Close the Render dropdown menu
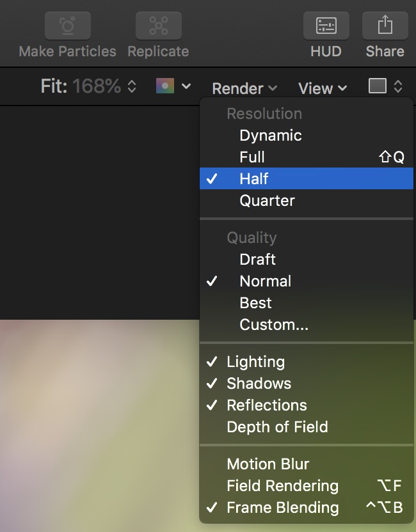Screen dimensions: 416x532 click(244, 88)
